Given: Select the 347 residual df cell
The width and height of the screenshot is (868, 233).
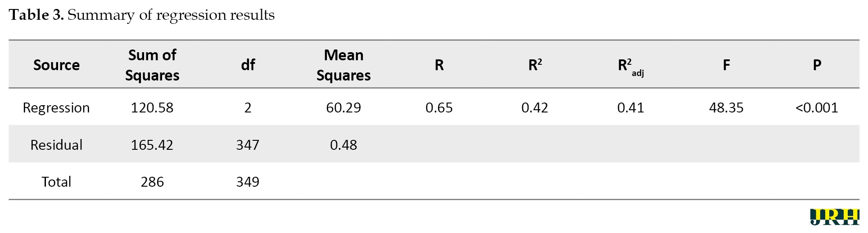Looking at the screenshot, I should click(x=248, y=145).
